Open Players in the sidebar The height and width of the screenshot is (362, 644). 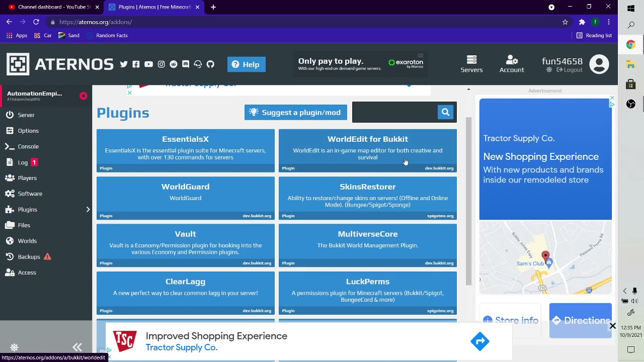46,178
